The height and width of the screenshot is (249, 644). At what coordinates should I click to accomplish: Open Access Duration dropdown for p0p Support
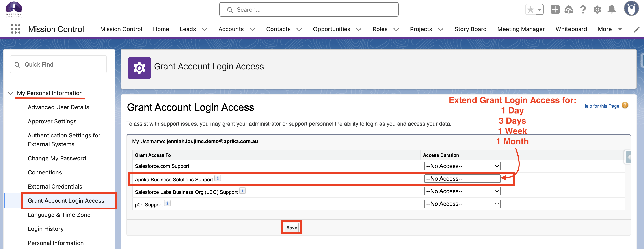coord(462,204)
